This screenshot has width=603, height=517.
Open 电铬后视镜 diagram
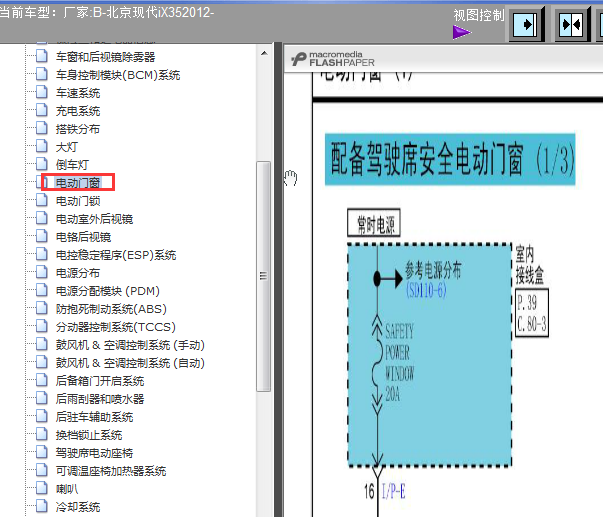pyautogui.click(x=83, y=237)
